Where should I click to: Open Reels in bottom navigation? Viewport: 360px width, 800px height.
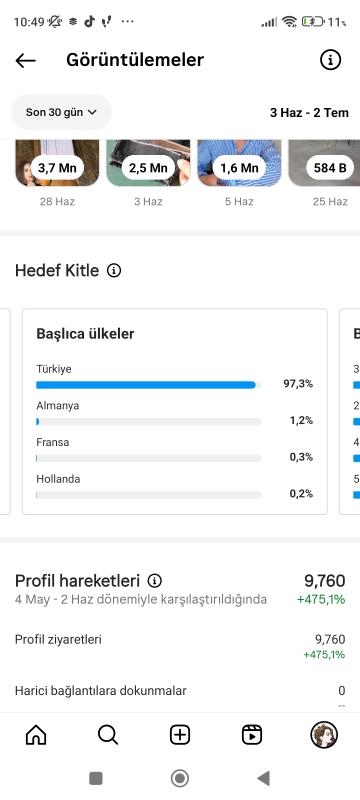(252, 735)
